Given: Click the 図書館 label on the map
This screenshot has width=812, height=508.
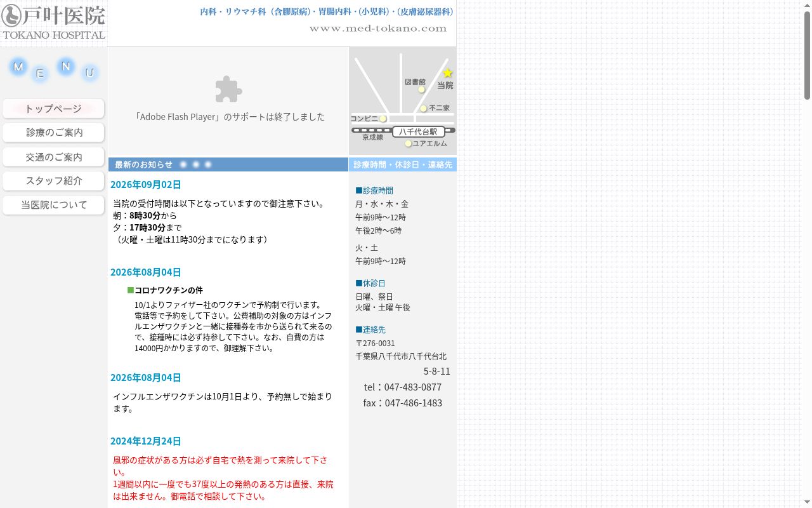Looking at the screenshot, I should pos(415,82).
